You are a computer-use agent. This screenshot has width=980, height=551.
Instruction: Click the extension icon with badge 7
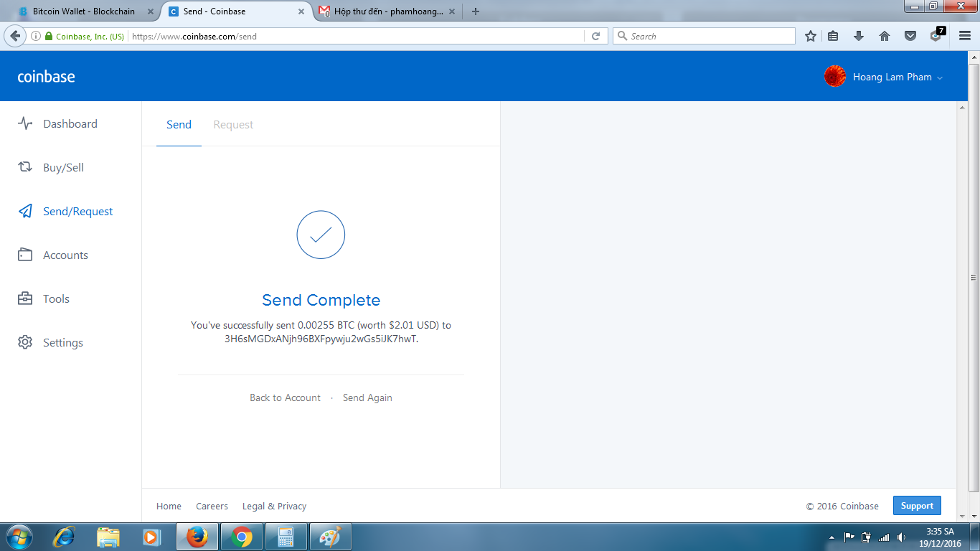click(936, 34)
